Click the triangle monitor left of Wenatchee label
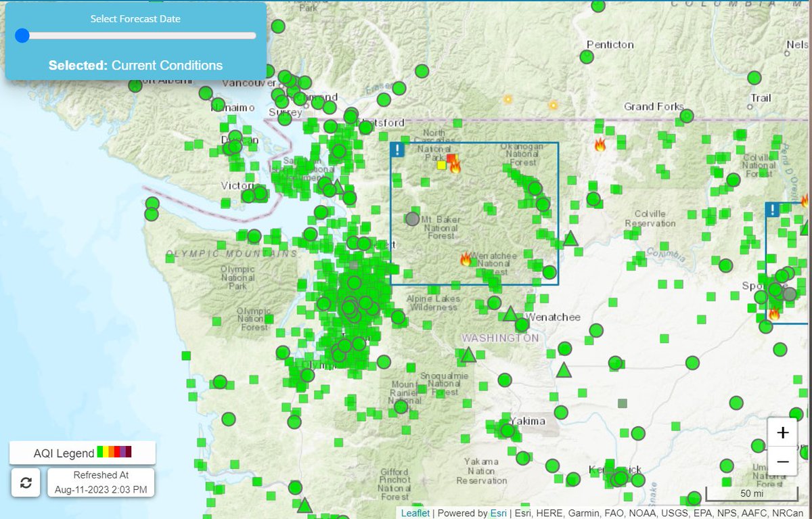812x519 pixels. (x=510, y=313)
